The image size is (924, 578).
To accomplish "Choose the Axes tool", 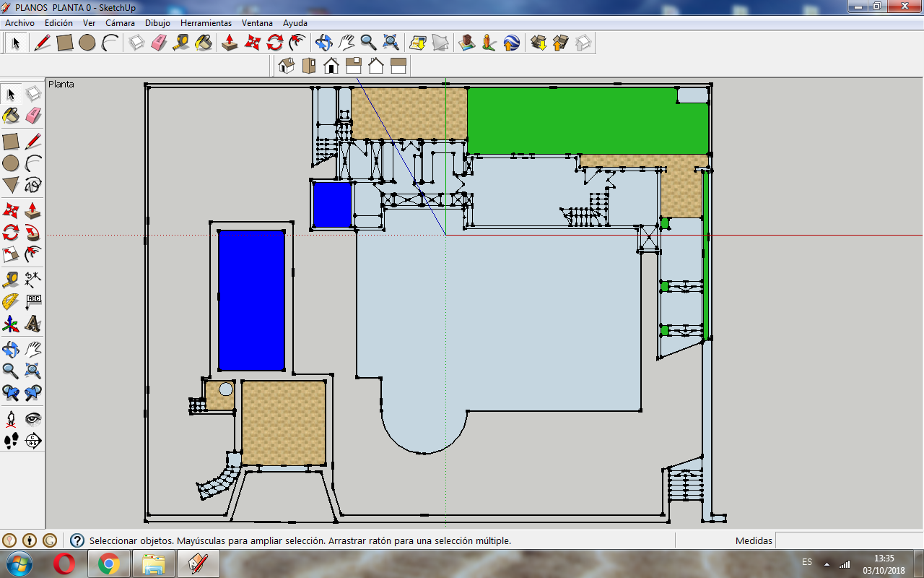I will coord(11,323).
